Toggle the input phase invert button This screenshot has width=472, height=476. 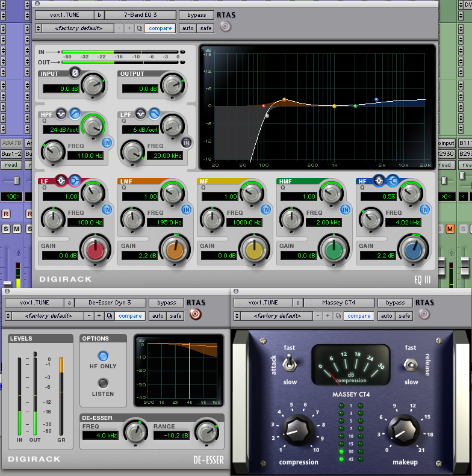(75, 73)
